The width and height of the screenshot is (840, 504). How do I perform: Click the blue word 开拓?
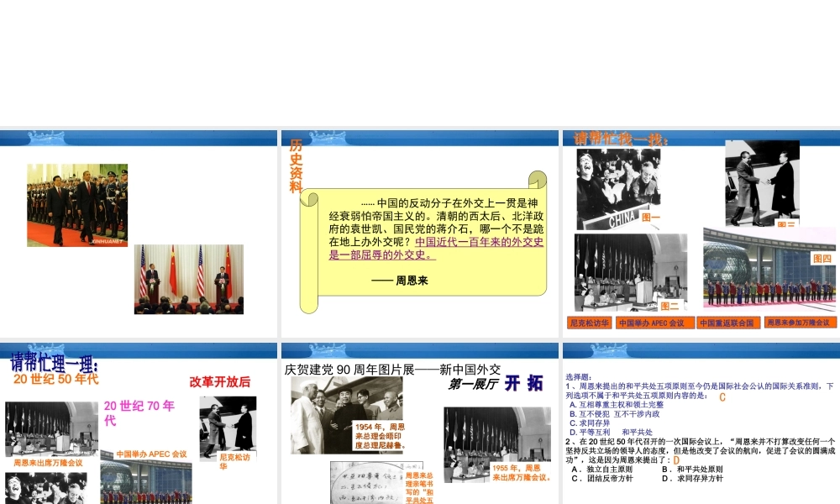point(524,383)
